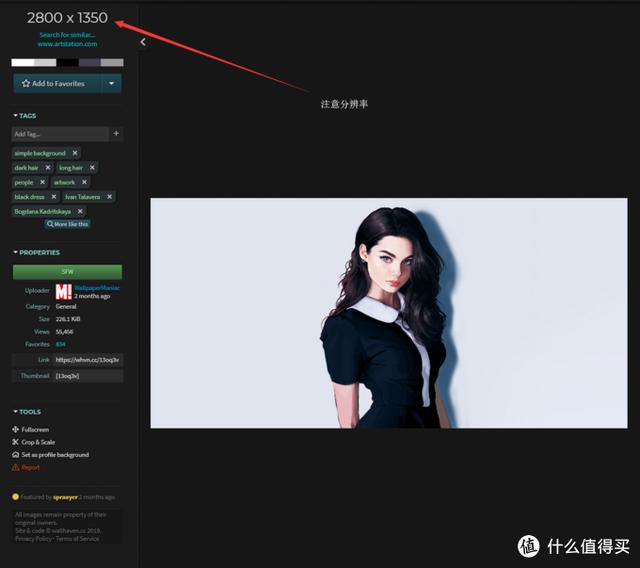Open the 'Bogdana Kadritskaya' tag

pyautogui.click(x=42, y=212)
